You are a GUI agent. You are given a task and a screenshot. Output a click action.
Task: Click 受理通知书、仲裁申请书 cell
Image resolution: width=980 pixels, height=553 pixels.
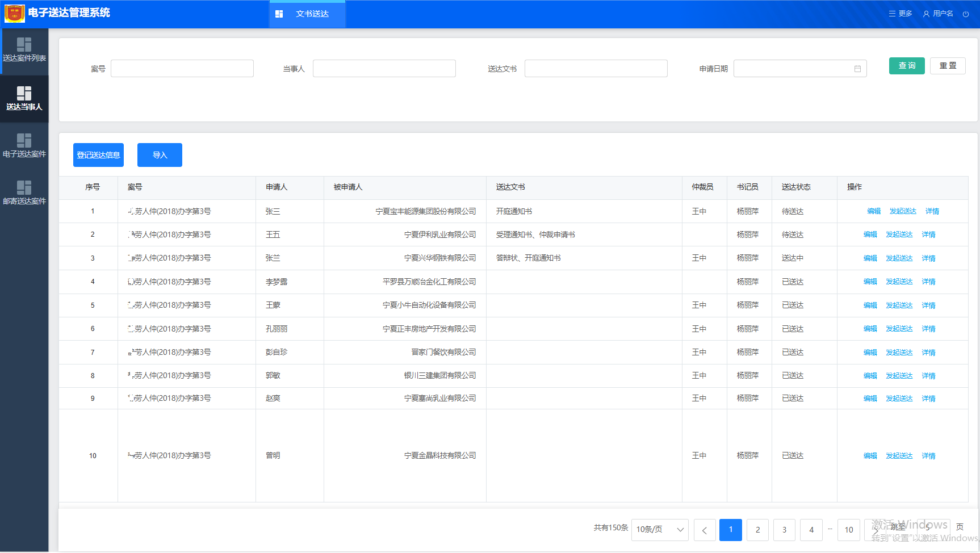[535, 234]
